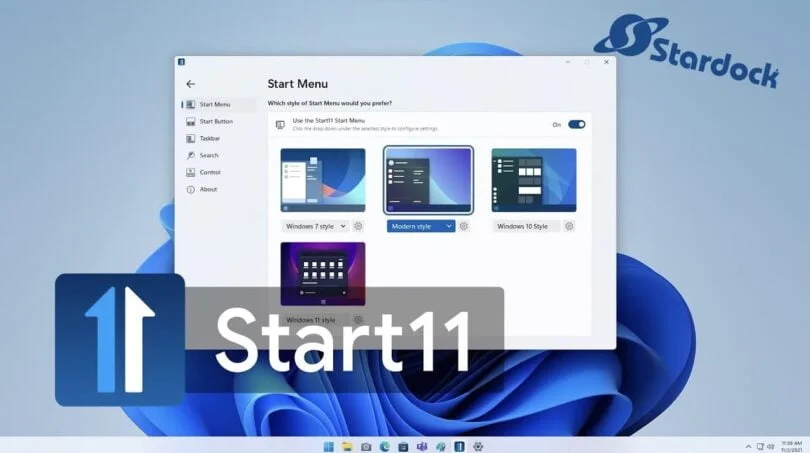Click the Start Button sidebar icon

[x=191, y=121]
